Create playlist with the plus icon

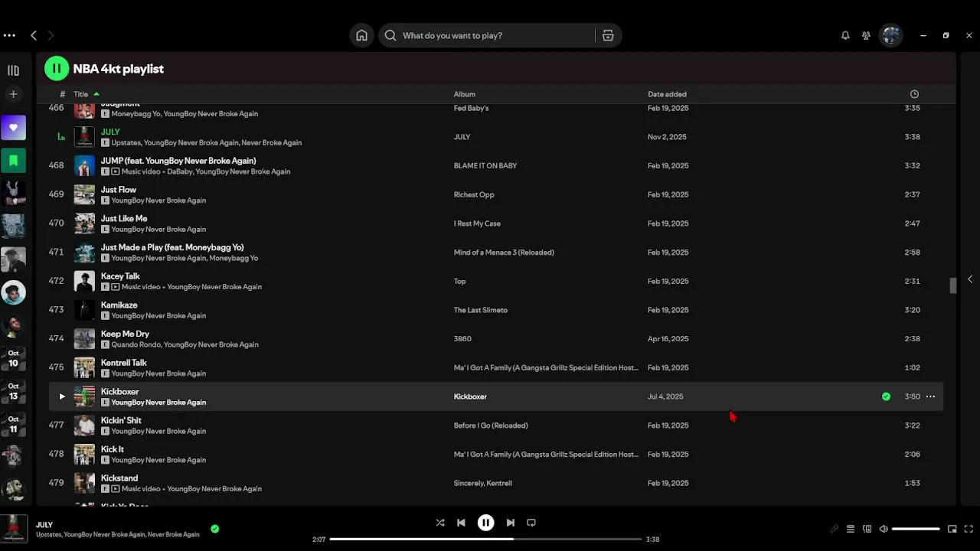(13, 94)
